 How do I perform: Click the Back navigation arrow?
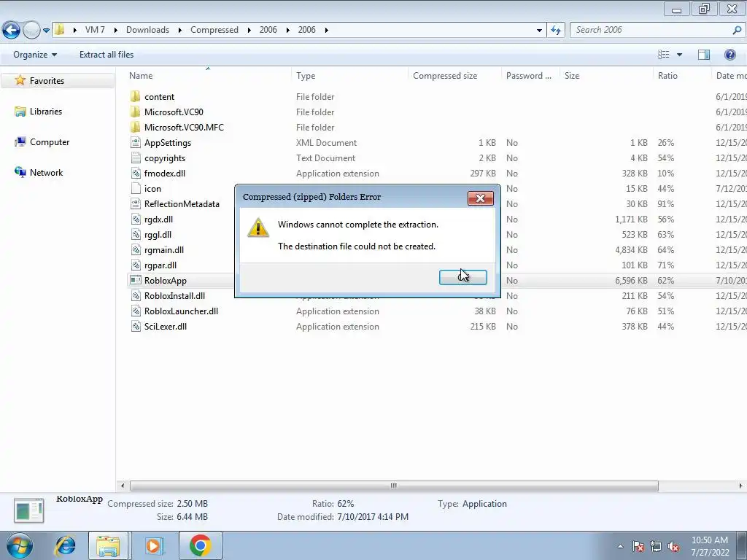pyautogui.click(x=12, y=30)
